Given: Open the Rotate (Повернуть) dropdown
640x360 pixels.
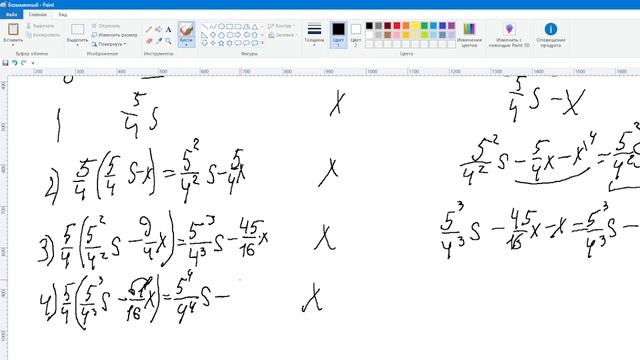Looking at the screenshot, I should [x=109, y=44].
